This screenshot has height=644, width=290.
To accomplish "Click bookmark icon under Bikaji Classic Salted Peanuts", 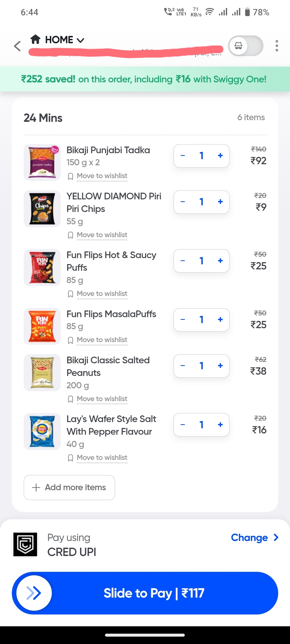I will tap(71, 399).
